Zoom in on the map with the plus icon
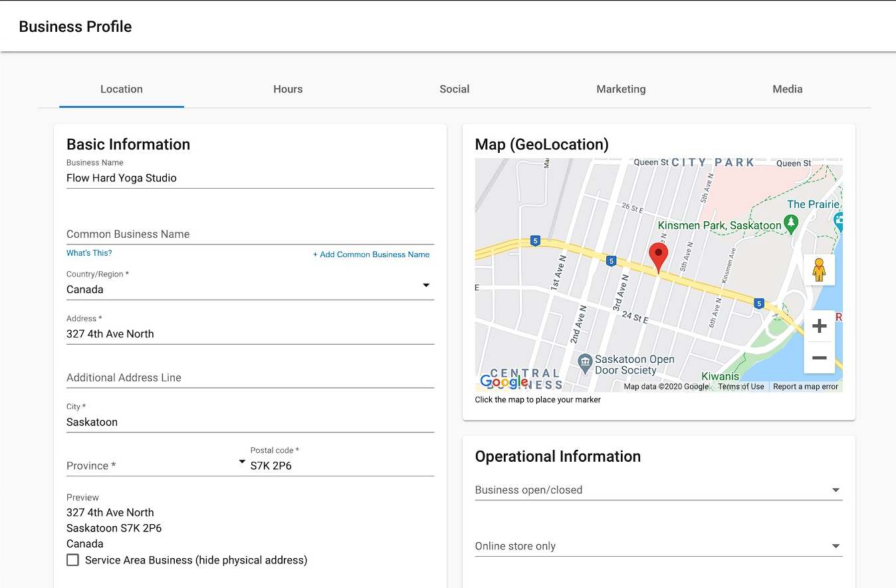The height and width of the screenshot is (588, 896). 819,326
